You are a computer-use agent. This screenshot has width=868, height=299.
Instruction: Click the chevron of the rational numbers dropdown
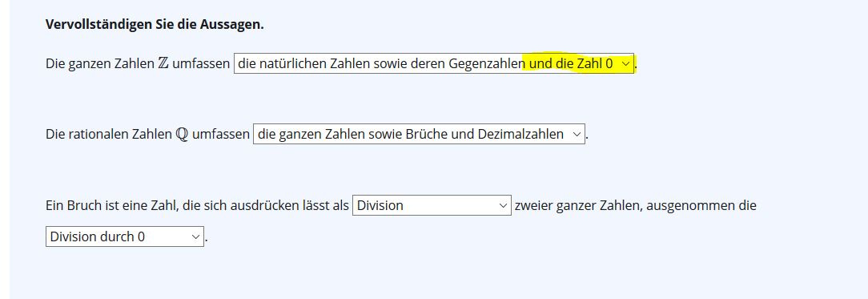pyautogui.click(x=577, y=134)
